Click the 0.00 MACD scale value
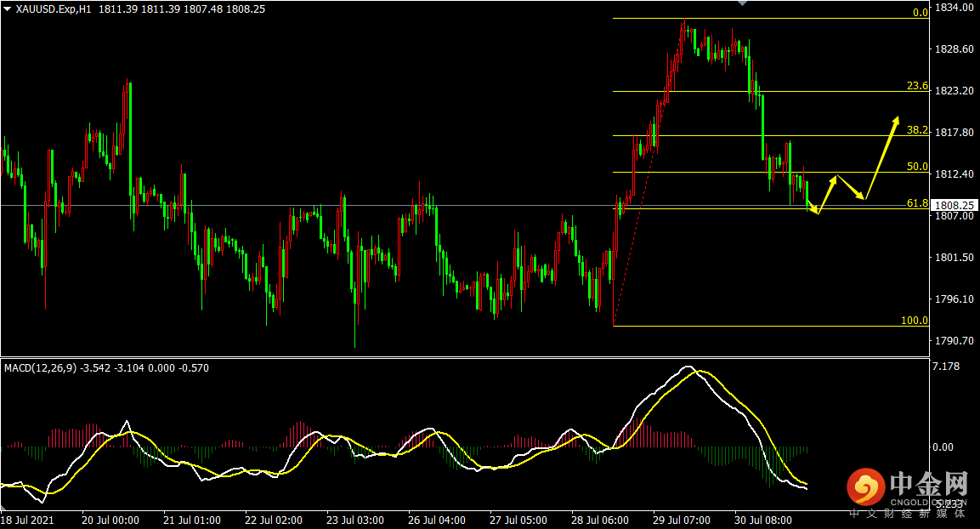This screenshot has width=980, height=529. click(x=943, y=447)
